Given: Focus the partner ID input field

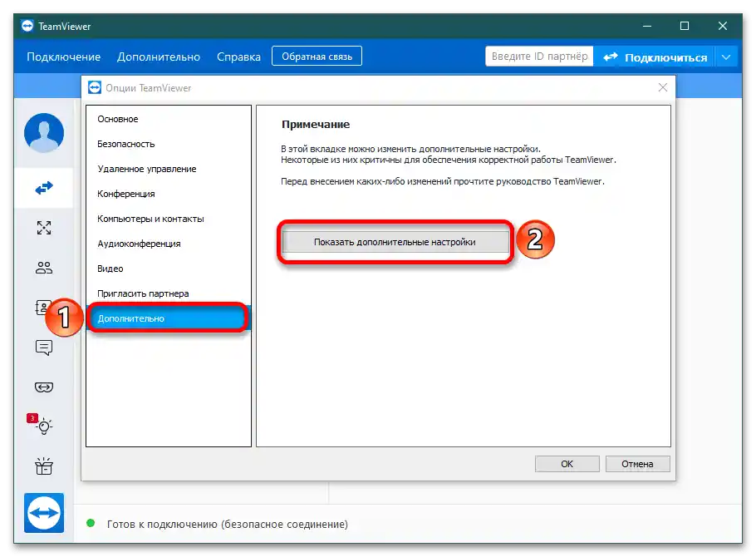Looking at the screenshot, I should coord(539,57).
